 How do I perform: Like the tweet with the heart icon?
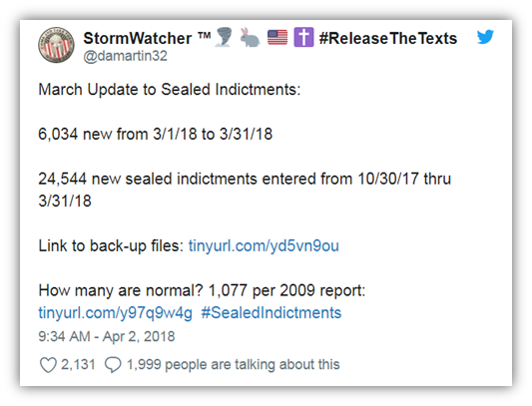(x=48, y=365)
